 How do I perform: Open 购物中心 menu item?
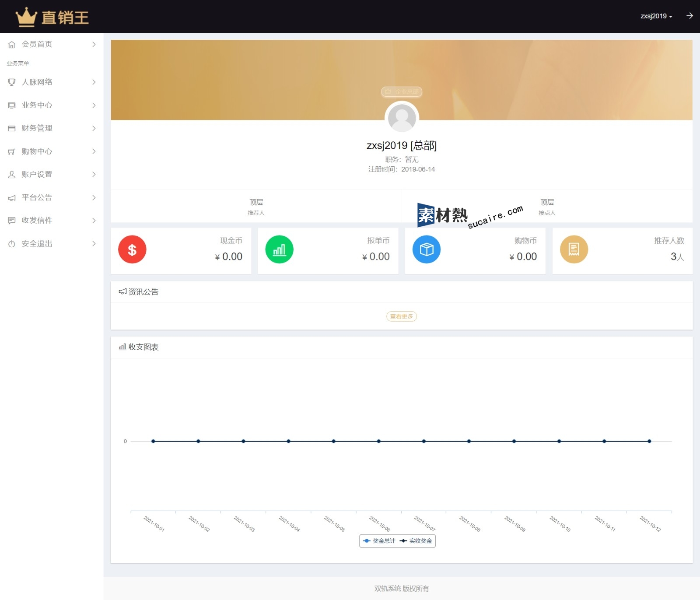click(52, 151)
